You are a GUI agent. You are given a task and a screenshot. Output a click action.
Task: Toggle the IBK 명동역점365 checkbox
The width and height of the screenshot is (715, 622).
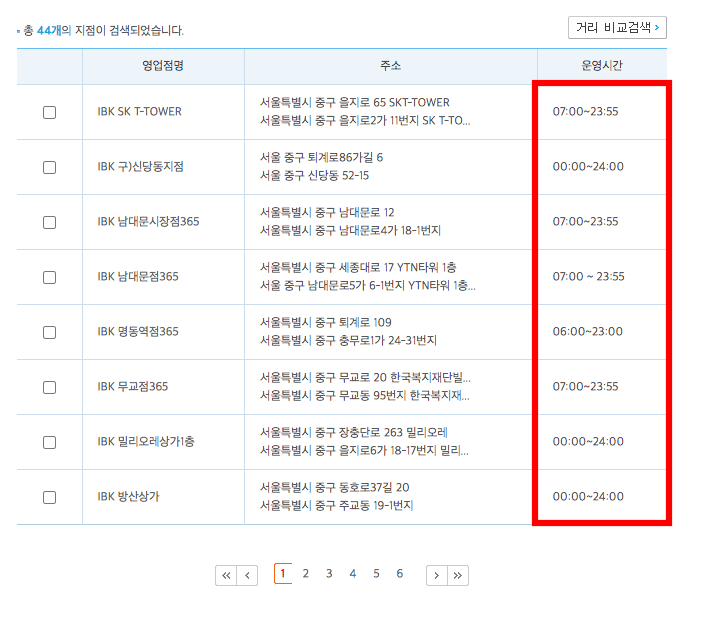pos(49,332)
